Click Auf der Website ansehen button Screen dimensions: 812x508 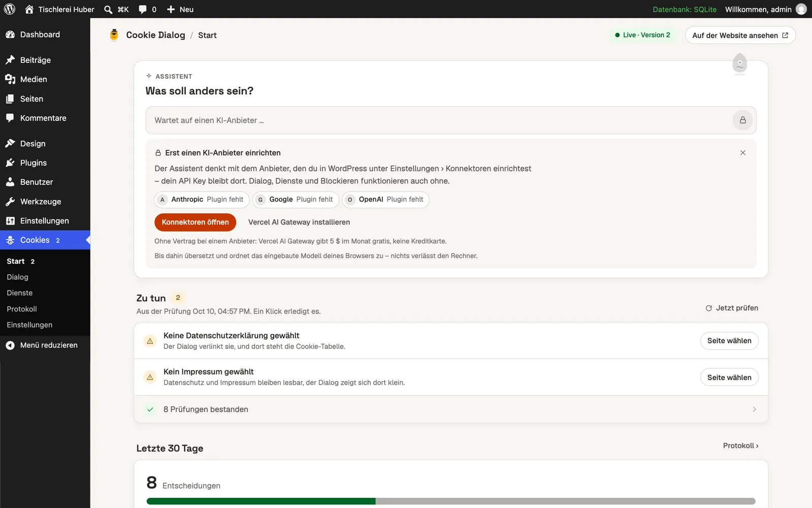point(740,35)
